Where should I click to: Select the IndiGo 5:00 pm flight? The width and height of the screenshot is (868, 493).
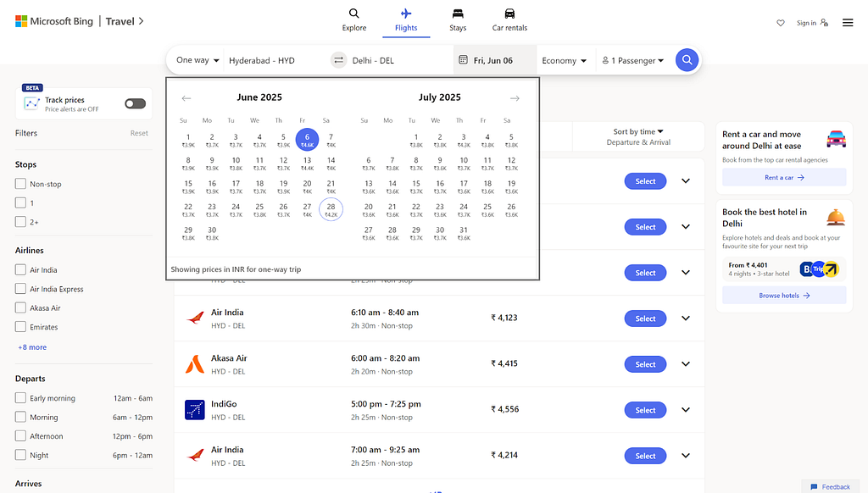645,410
